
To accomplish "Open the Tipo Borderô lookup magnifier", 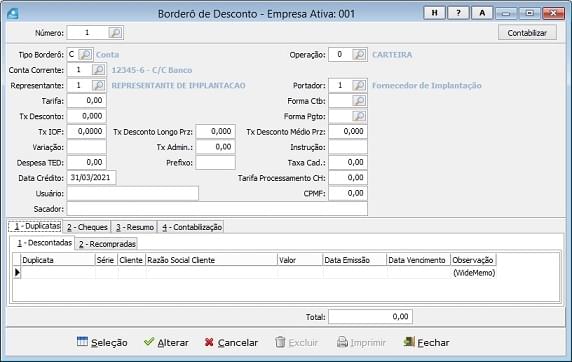I will (85, 55).
